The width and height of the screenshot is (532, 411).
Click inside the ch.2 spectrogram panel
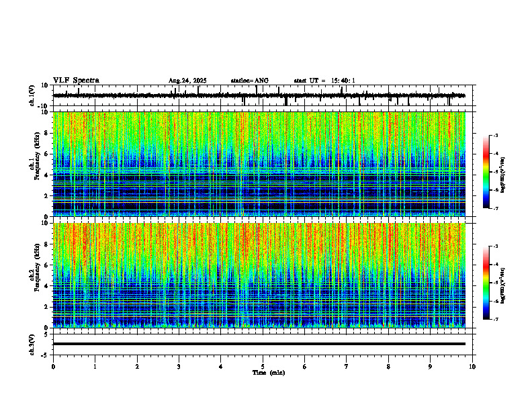tap(259, 275)
